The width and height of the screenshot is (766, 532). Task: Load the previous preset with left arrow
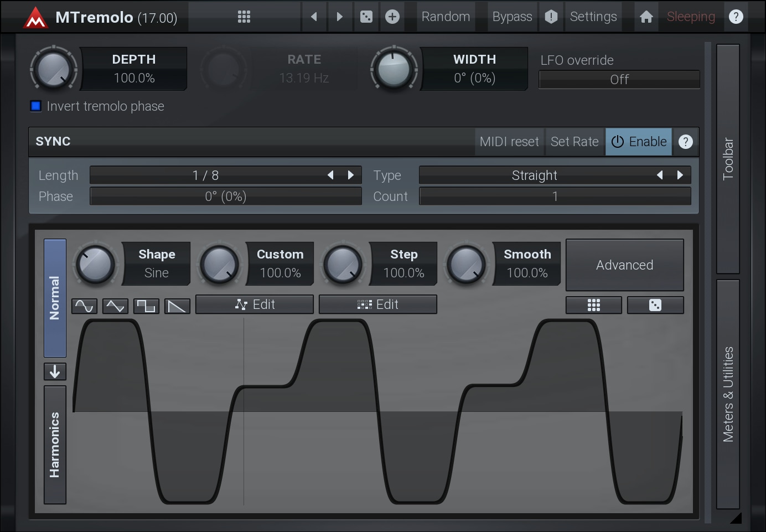click(x=314, y=17)
